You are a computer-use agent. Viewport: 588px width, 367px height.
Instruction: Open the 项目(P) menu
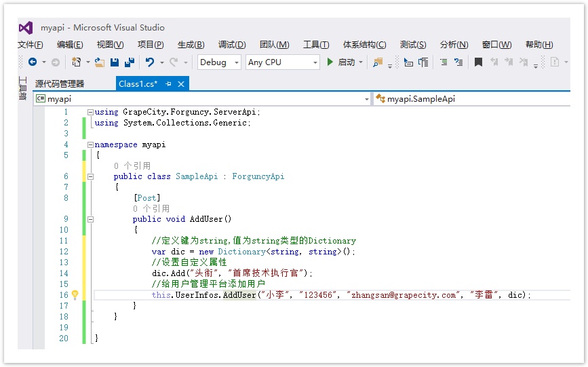tap(151, 45)
